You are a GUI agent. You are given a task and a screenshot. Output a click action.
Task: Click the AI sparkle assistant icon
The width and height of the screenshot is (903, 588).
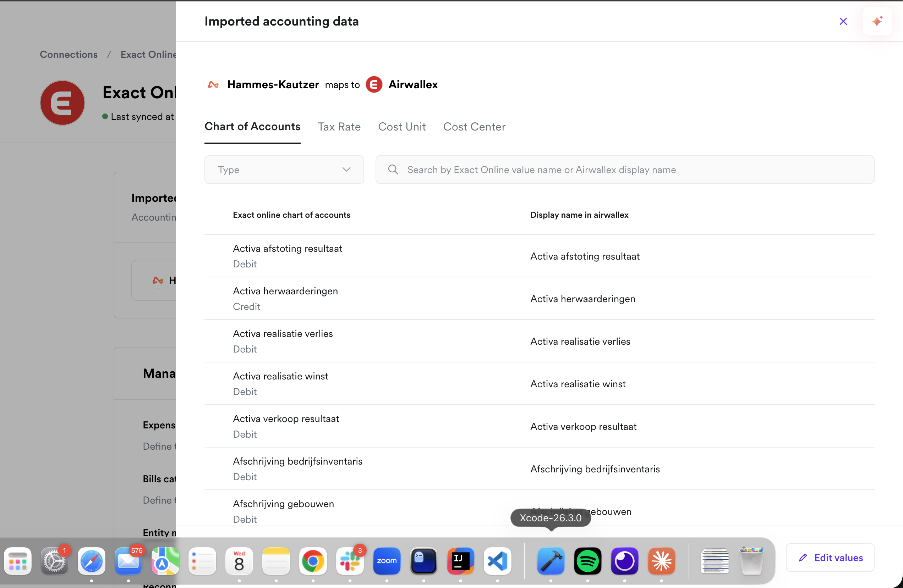click(877, 21)
